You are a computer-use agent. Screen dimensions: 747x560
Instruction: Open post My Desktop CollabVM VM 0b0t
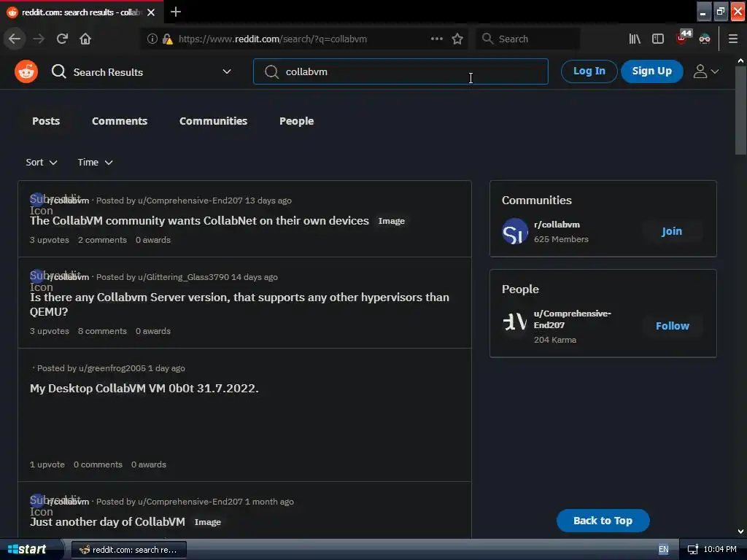pos(144,389)
